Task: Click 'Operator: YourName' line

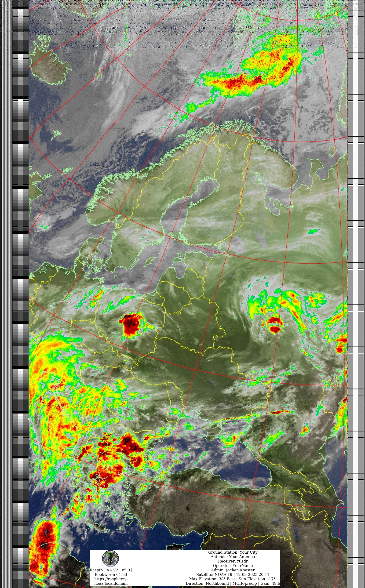Action: click(233, 566)
